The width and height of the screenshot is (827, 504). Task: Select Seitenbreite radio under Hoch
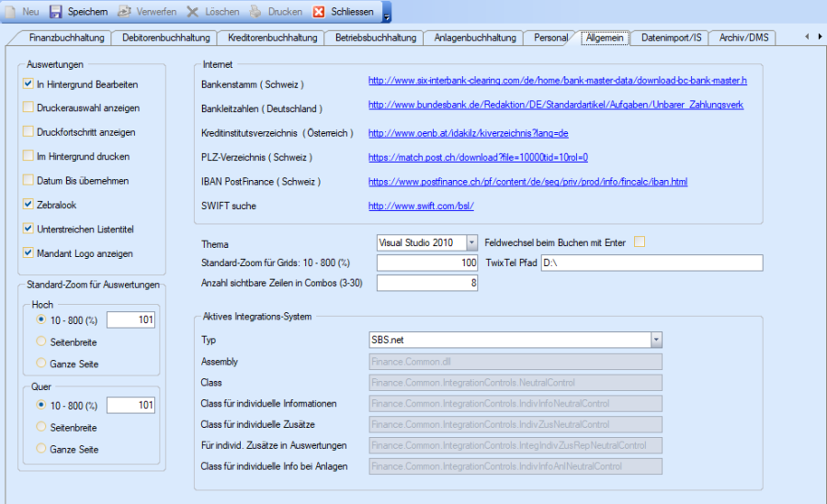(41, 342)
